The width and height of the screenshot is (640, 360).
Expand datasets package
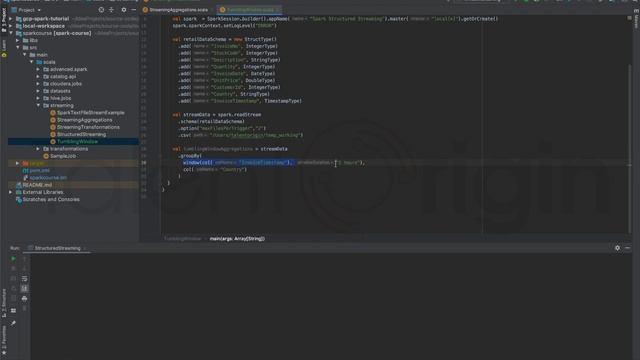tap(38, 91)
